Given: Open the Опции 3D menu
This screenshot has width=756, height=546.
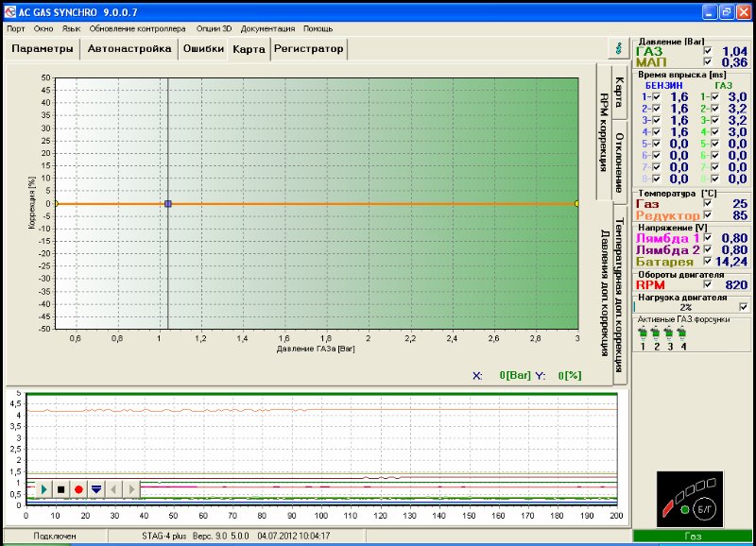Looking at the screenshot, I should point(214,28).
